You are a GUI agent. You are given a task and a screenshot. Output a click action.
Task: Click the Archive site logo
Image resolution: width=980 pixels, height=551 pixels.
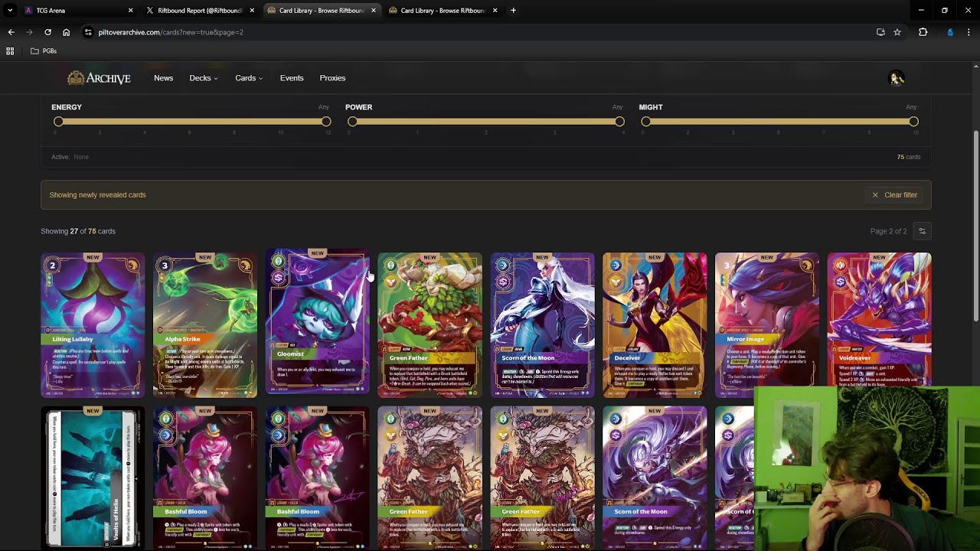[x=99, y=78]
